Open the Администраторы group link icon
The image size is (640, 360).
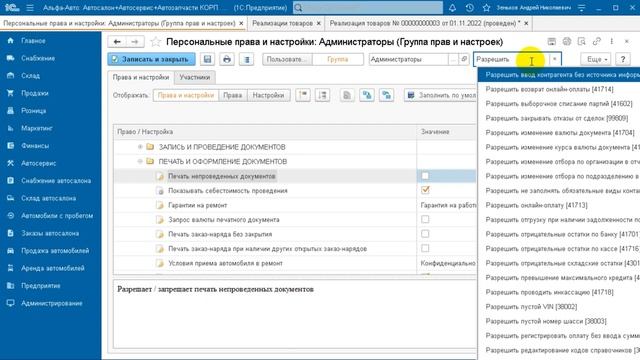(464, 59)
